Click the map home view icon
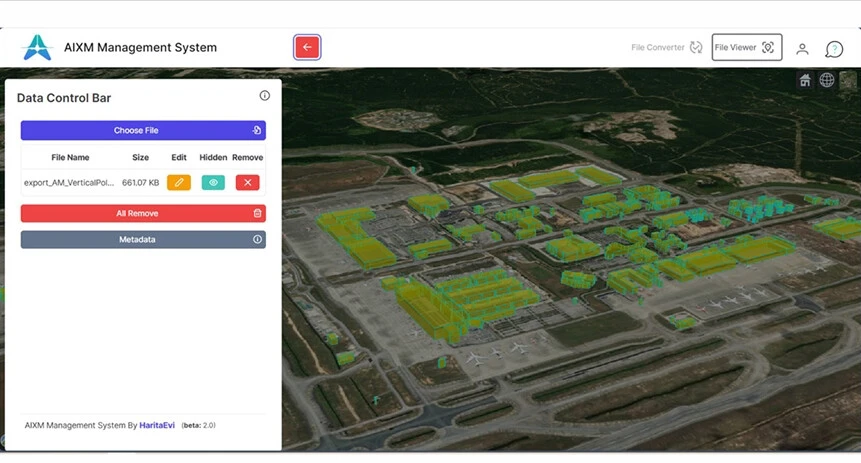 point(805,80)
